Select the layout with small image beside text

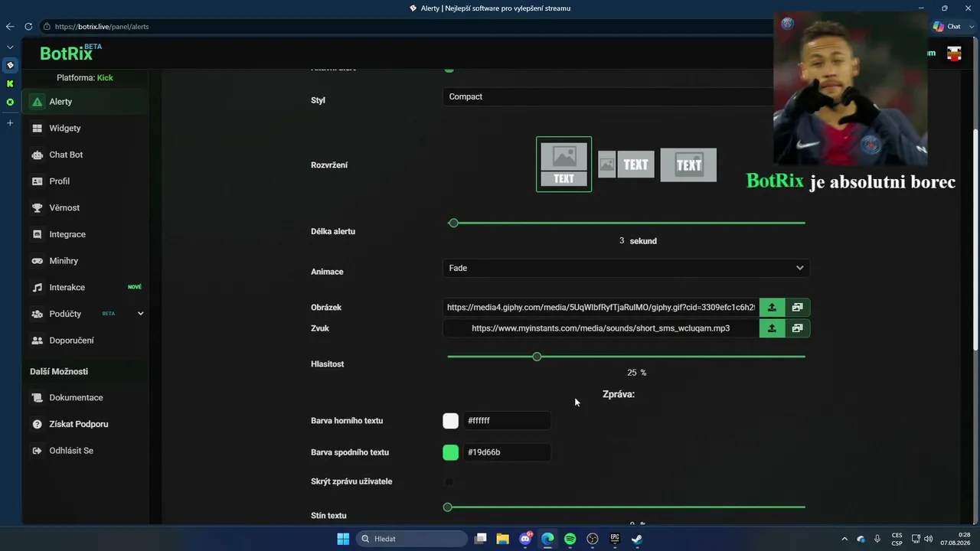(626, 165)
